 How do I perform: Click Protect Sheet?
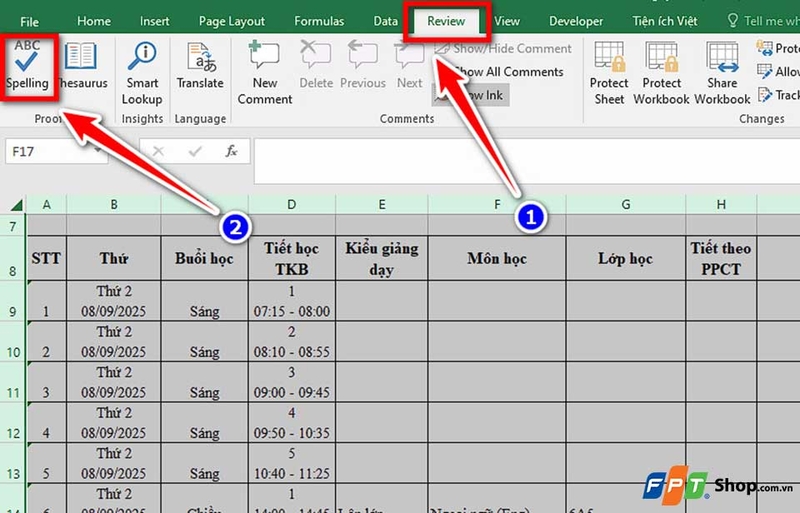point(609,74)
